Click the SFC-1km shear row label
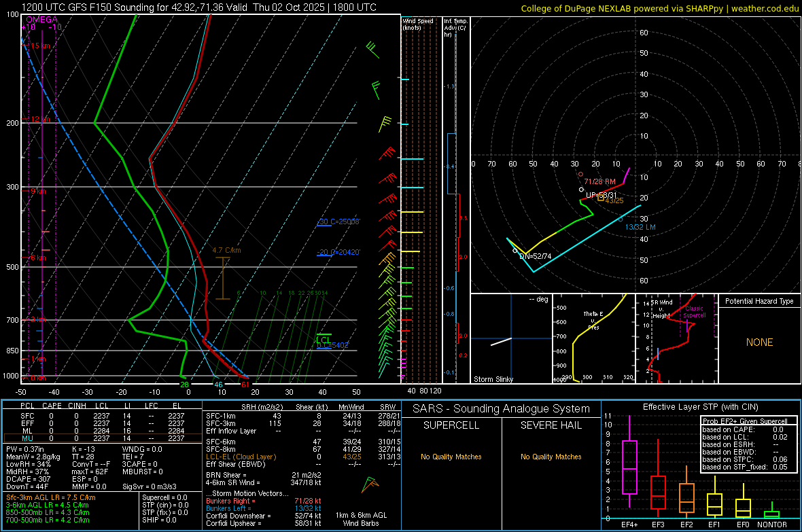 pyautogui.click(x=221, y=416)
